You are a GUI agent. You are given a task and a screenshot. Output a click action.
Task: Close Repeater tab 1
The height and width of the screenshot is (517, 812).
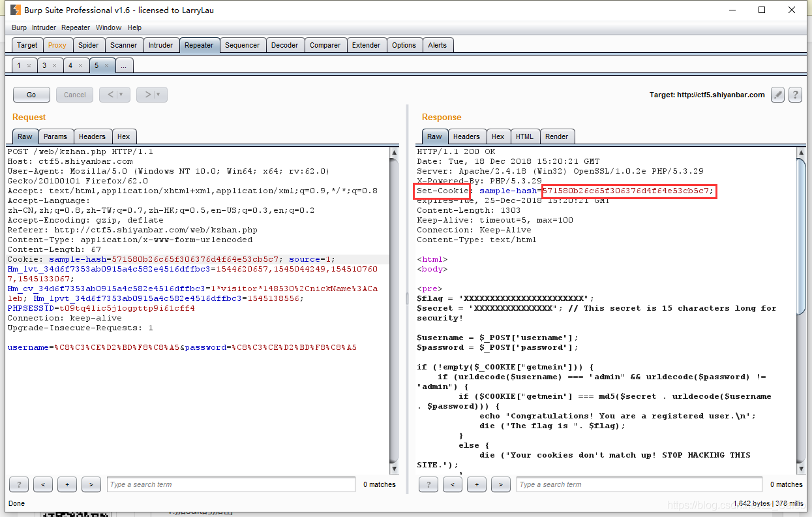pos(29,66)
